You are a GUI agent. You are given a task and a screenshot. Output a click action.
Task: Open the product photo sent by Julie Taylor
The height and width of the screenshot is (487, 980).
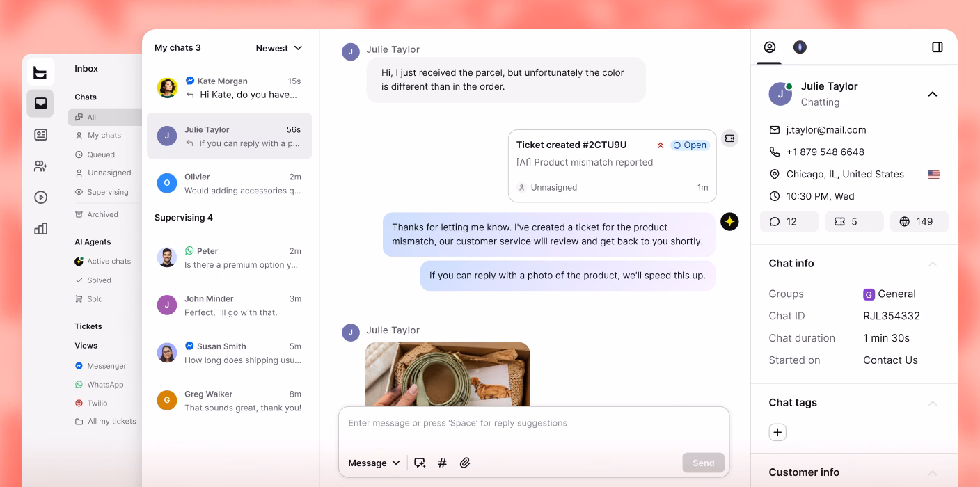(x=448, y=374)
